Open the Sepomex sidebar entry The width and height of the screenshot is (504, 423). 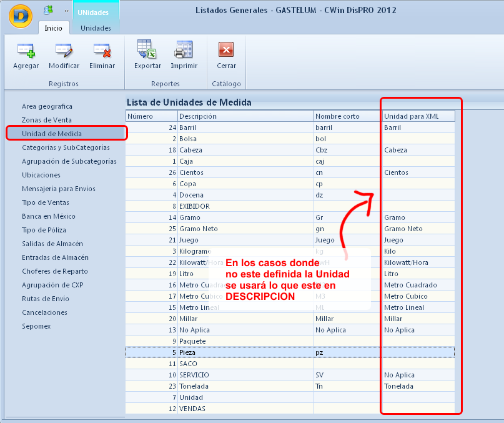point(36,326)
